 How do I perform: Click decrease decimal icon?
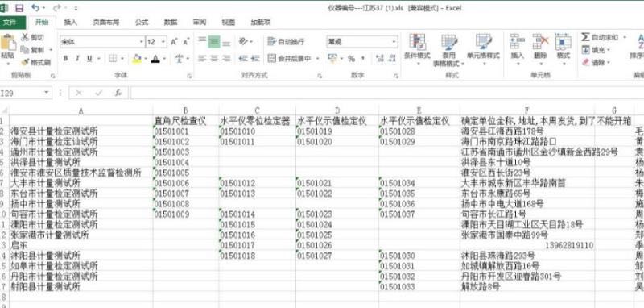tap(391, 59)
